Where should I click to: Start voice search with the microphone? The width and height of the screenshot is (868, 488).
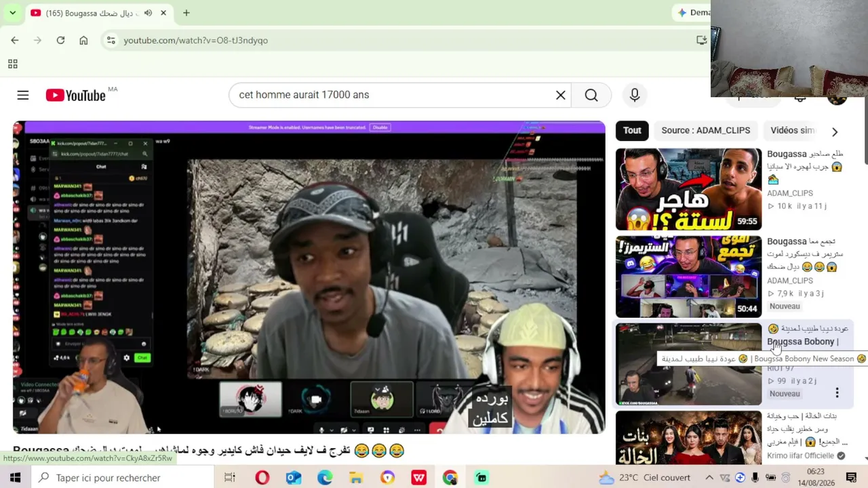[635, 96]
